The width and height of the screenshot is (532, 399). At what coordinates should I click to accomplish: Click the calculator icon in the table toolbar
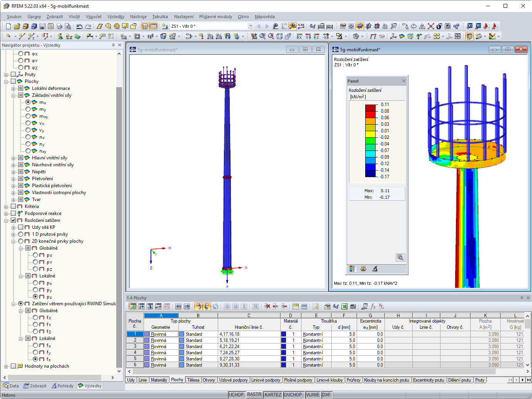pyautogui.click(x=353, y=306)
